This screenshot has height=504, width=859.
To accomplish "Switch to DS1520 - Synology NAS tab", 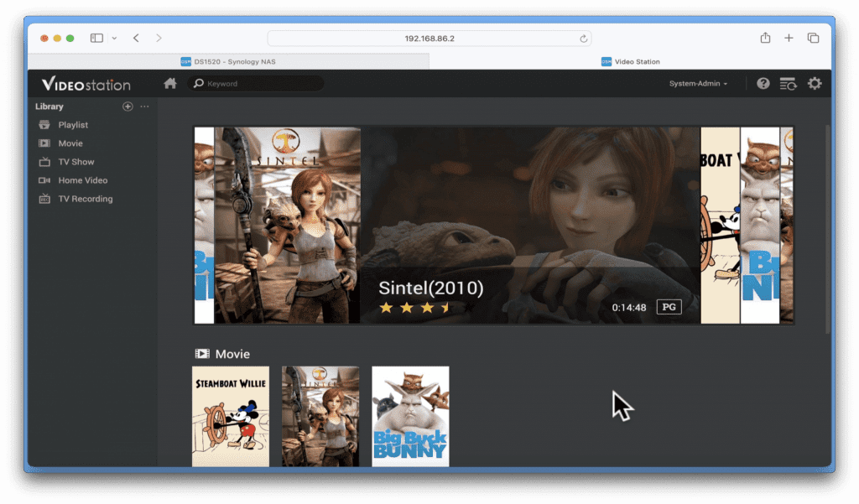I will (228, 61).
